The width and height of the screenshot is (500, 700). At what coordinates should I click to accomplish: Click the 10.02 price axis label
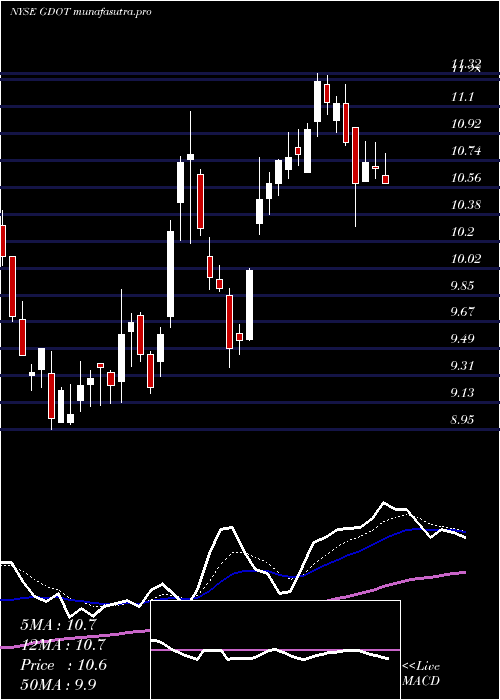click(x=466, y=258)
